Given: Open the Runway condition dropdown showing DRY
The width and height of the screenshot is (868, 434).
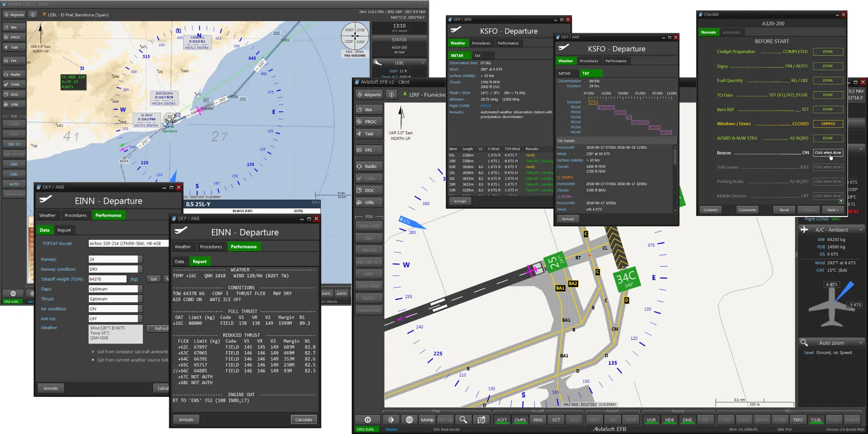Looking at the screenshot, I should pyautogui.click(x=141, y=269).
